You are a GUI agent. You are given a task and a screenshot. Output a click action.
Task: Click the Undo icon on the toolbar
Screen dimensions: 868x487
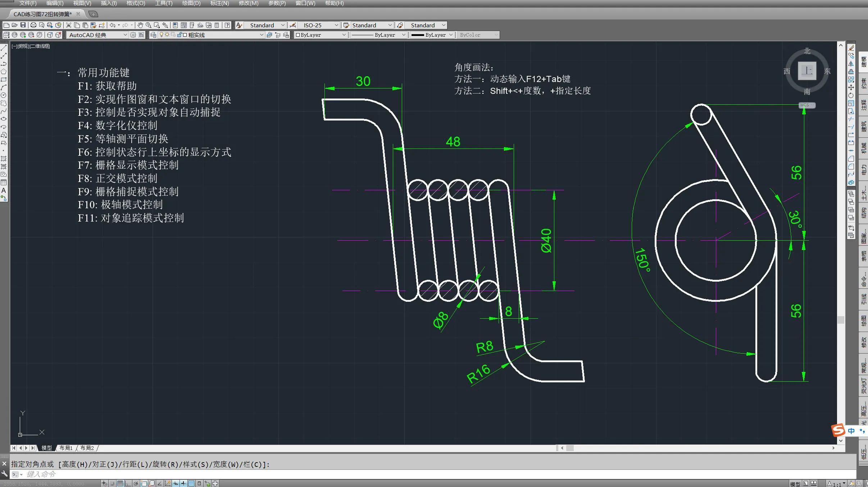click(x=113, y=25)
